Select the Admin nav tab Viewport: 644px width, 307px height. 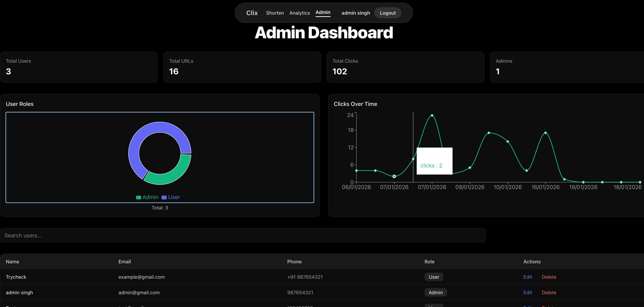click(x=323, y=12)
